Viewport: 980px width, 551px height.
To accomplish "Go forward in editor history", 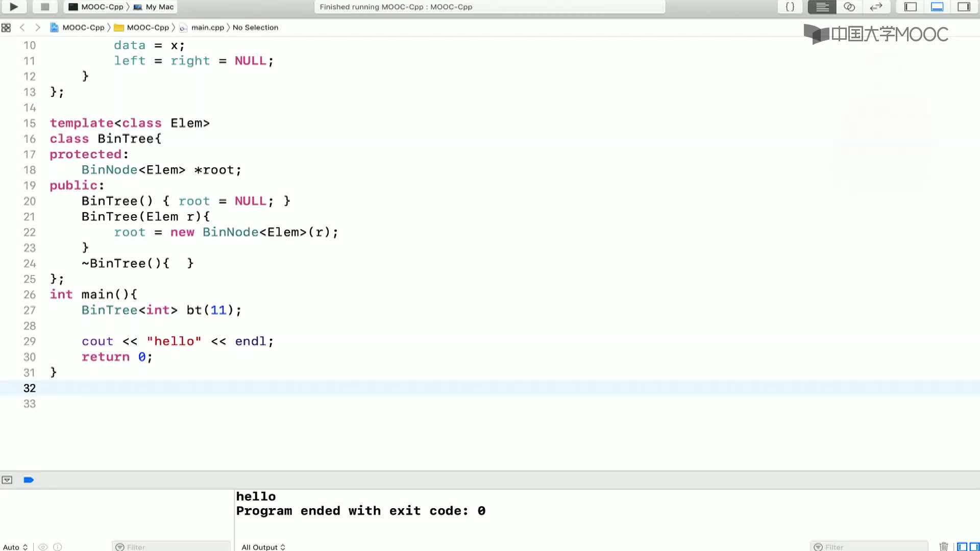I will (37, 28).
